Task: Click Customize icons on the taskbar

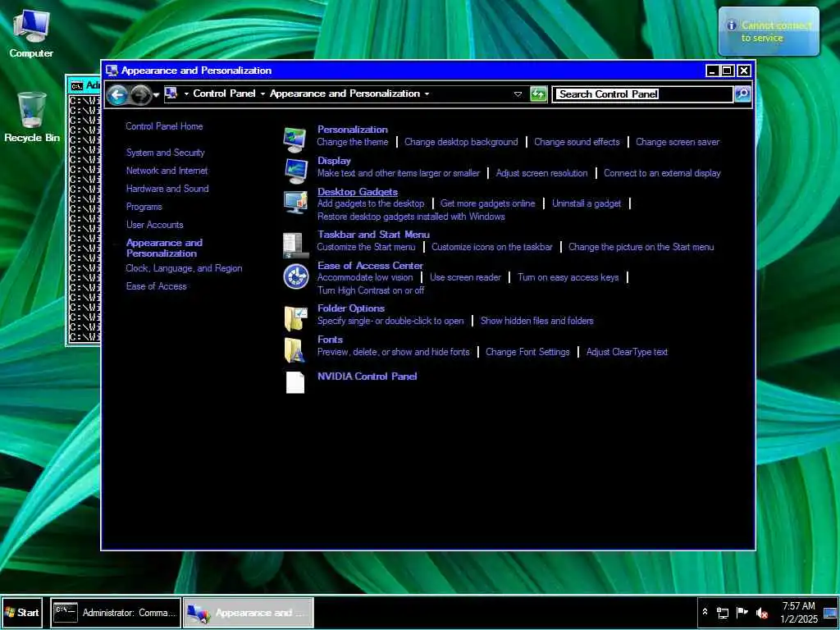Action: coord(492,247)
